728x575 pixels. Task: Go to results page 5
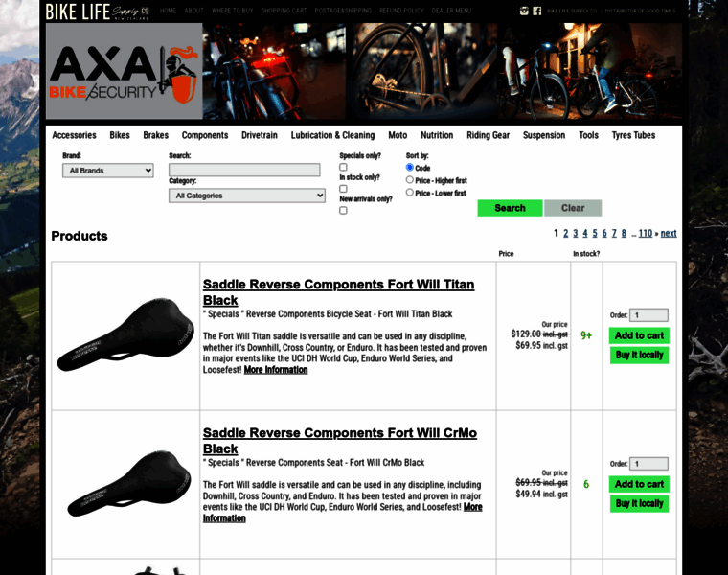595,233
